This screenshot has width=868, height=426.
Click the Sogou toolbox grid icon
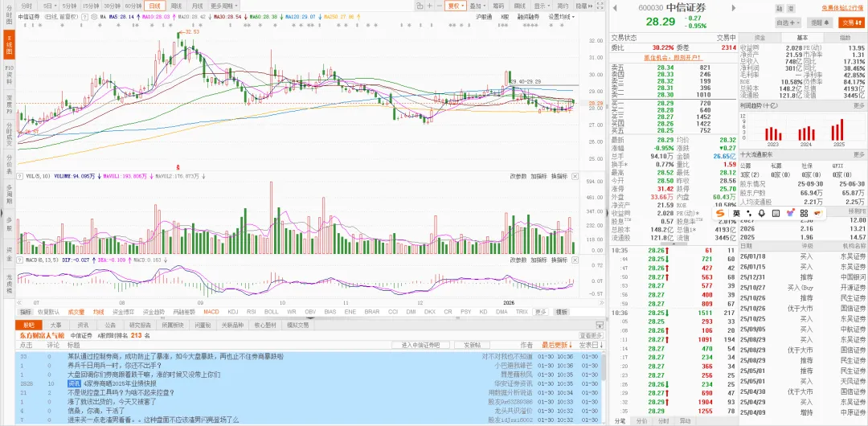pos(804,213)
